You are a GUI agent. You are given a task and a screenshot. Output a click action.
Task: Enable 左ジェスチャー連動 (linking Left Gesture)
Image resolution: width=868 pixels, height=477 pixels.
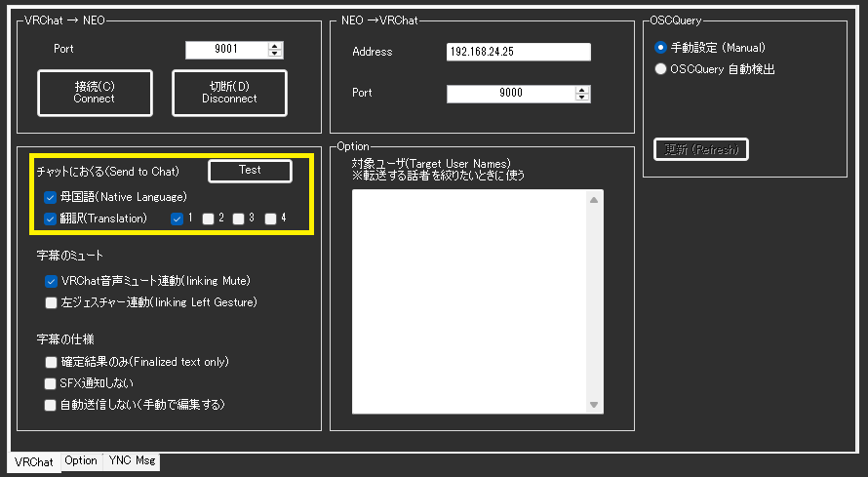[51, 302]
